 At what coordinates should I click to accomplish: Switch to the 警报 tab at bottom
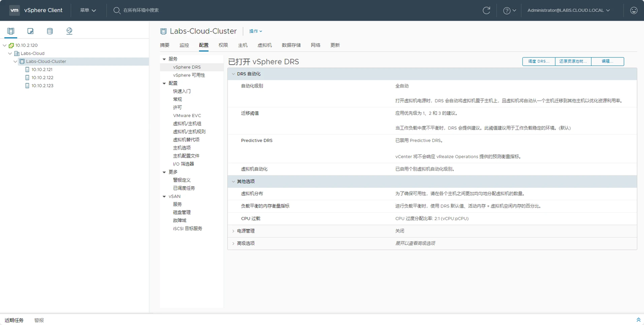(39, 321)
